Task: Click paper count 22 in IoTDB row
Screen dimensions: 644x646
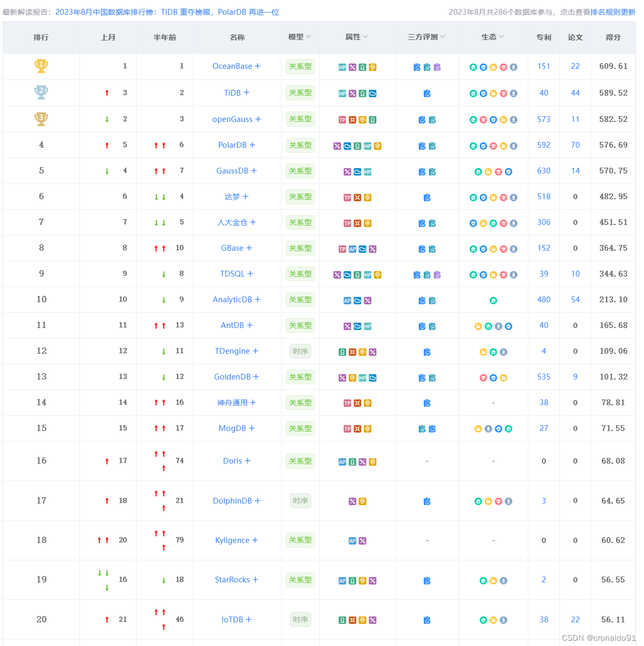Action: 575,620
